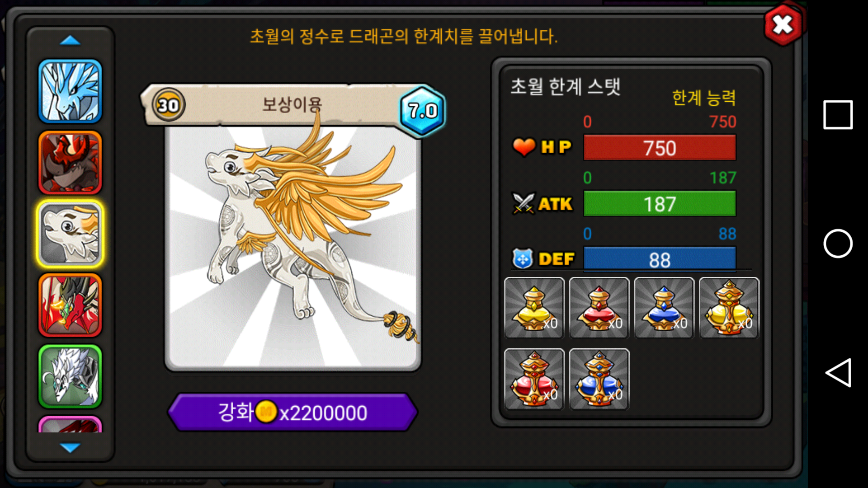Tap the large red essence potion

coord(534,379)
